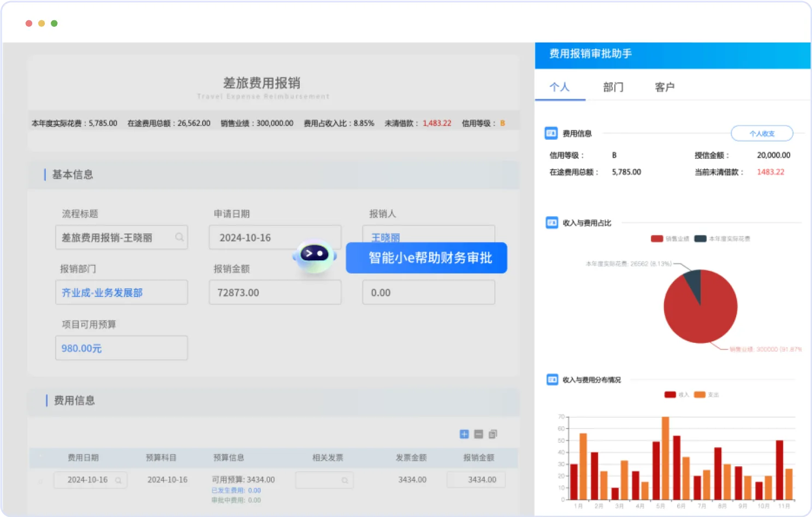Click the 收入与费用占比 section icon
812x517 pixels.
pyautogui.click(x=552, y=222)
